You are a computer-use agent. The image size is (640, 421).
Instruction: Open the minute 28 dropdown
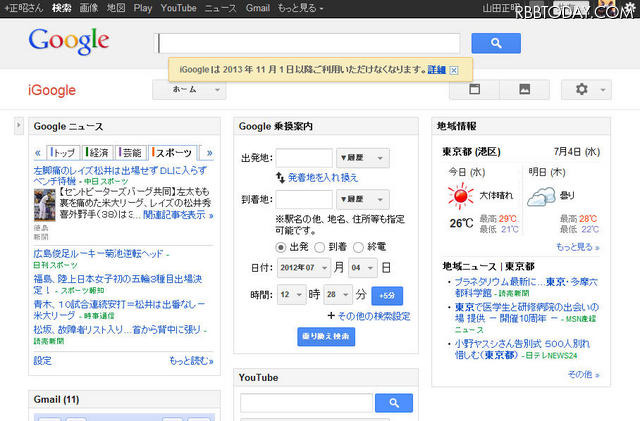click(x=338, y=294)
